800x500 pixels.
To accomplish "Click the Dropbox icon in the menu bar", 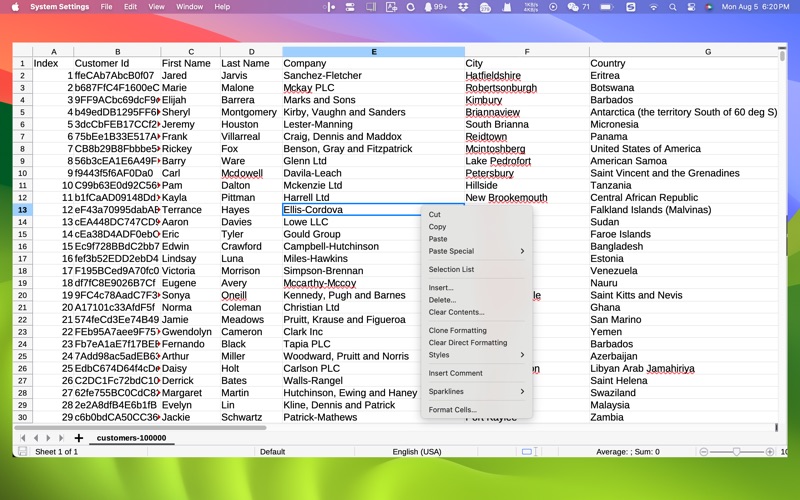I will coord(463,7).
